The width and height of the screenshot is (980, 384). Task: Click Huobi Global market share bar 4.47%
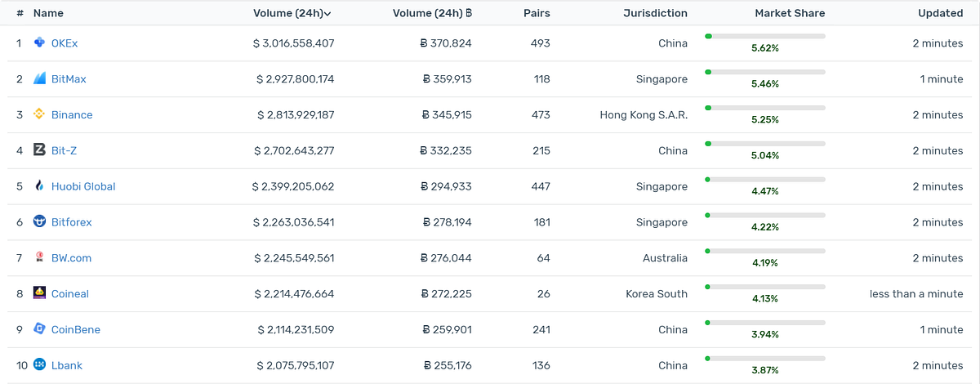click(765, 180)
